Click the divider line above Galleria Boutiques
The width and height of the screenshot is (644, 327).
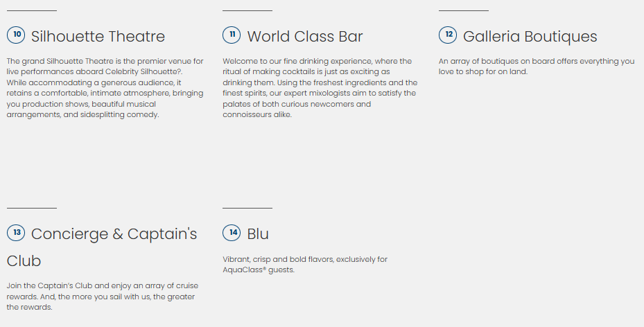point(464,11)
